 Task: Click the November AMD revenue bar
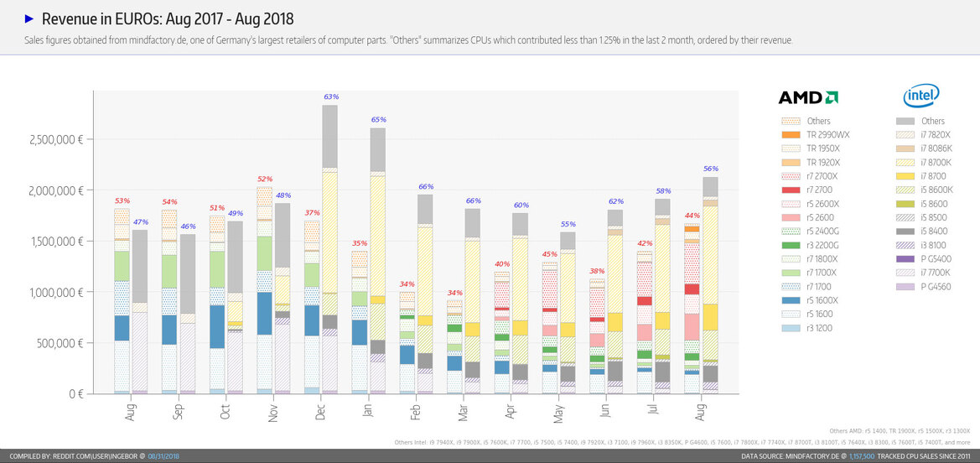(264, 290)
